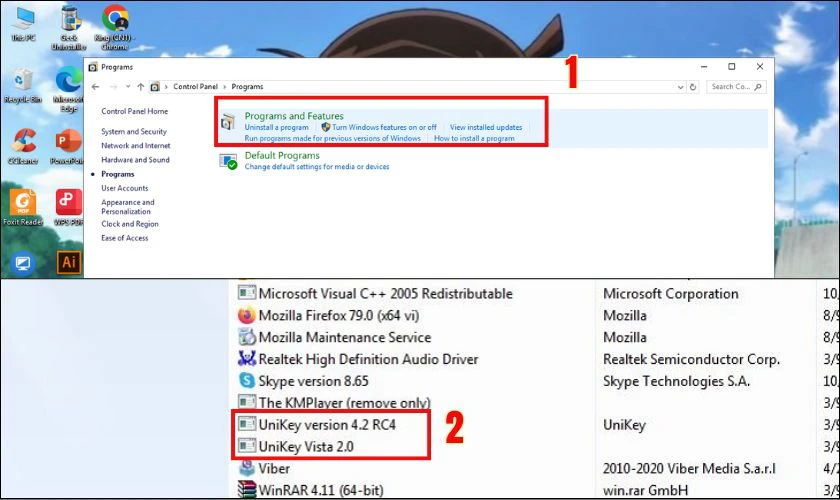Screen dimensions: 840x500
Task: Click the Default Programs category icon
Action: (x=228, y=161)
